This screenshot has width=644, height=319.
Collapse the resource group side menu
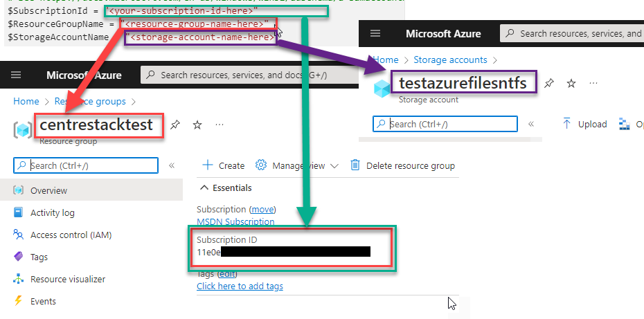tap(172, 165)
